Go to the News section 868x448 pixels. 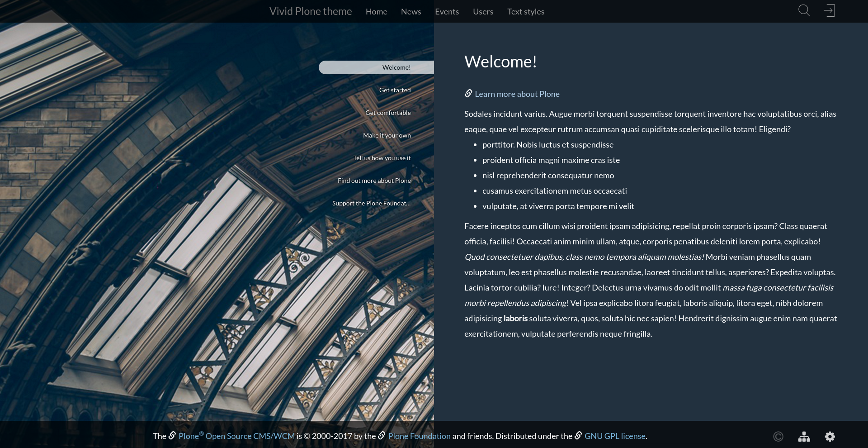[410, 12]
